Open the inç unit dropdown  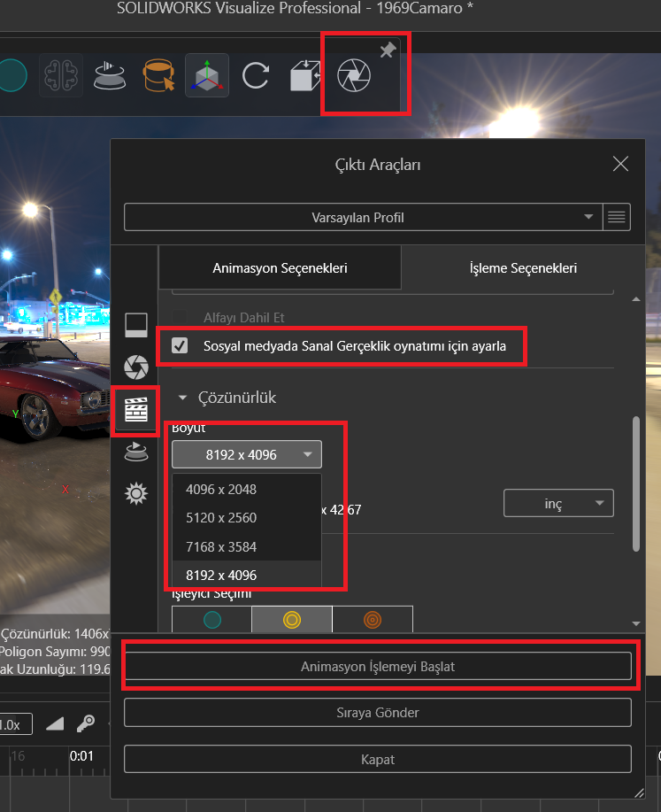558,504
